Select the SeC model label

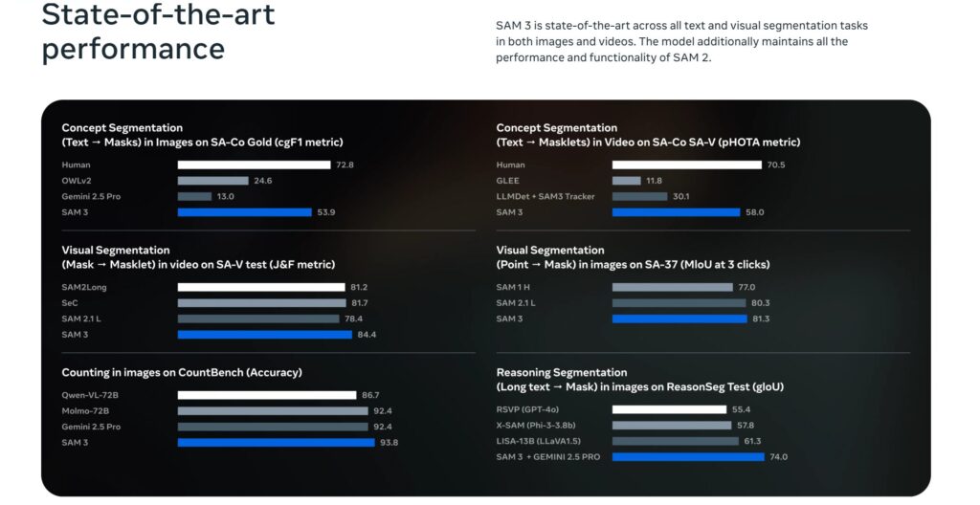70,303
